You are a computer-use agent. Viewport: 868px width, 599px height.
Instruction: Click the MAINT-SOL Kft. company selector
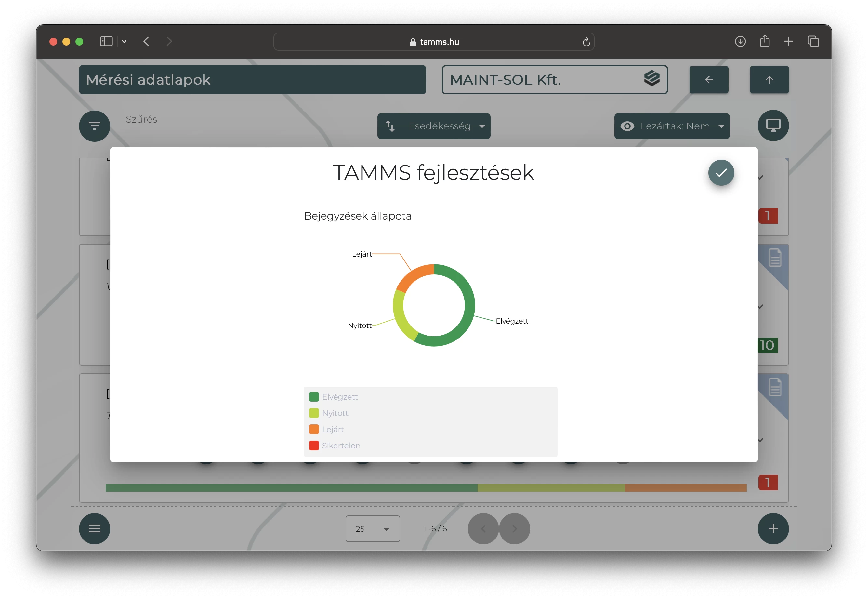point(554,80)
